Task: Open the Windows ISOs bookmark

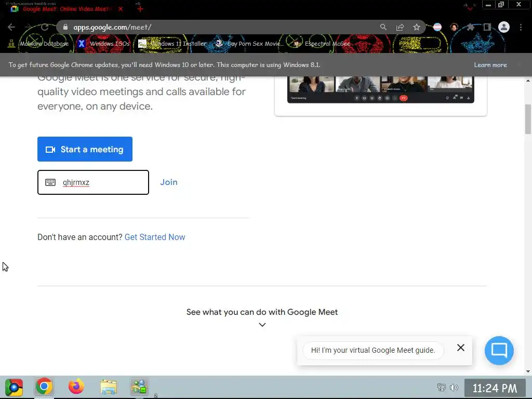Action: [103, 44]
